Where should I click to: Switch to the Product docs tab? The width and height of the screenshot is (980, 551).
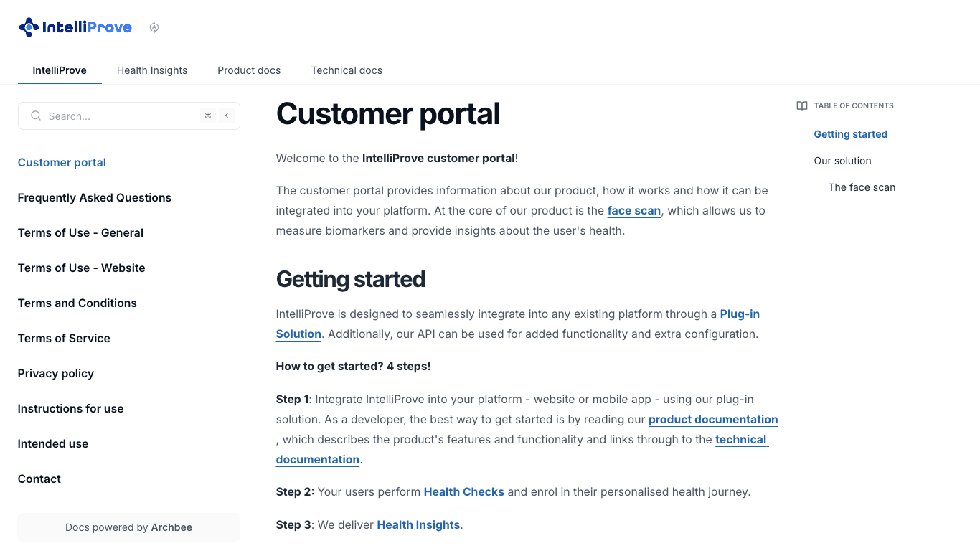tap(249, 70)
